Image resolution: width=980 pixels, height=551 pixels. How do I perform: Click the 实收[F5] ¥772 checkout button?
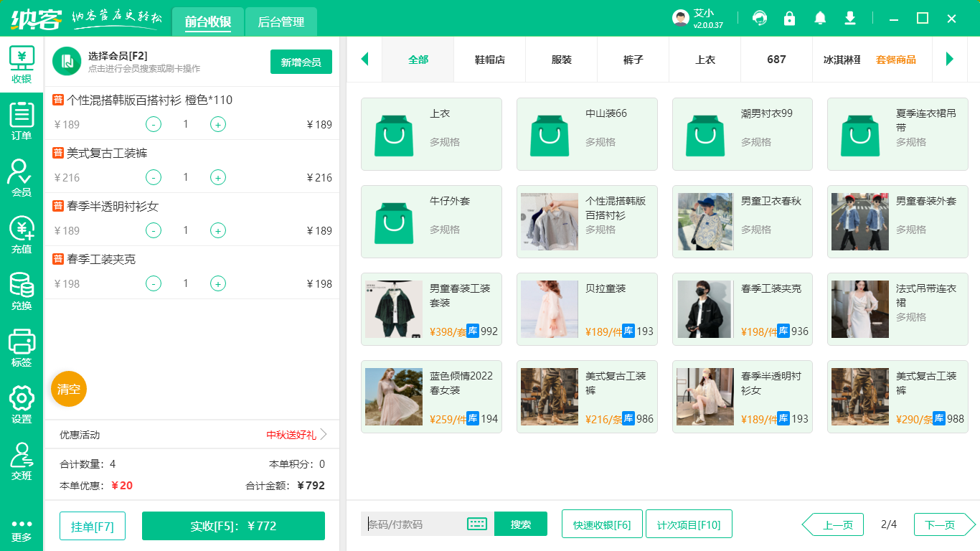[x=233, y=526]
